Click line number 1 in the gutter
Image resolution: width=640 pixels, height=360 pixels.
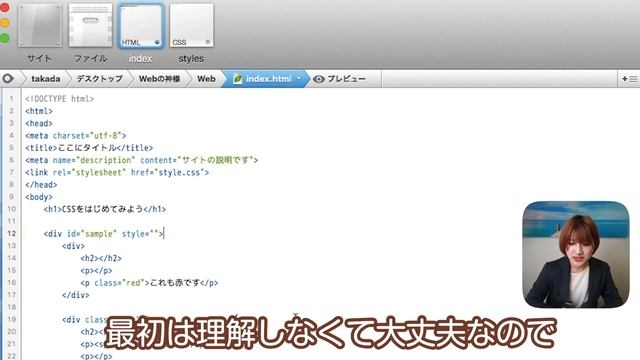pos(11,99)
